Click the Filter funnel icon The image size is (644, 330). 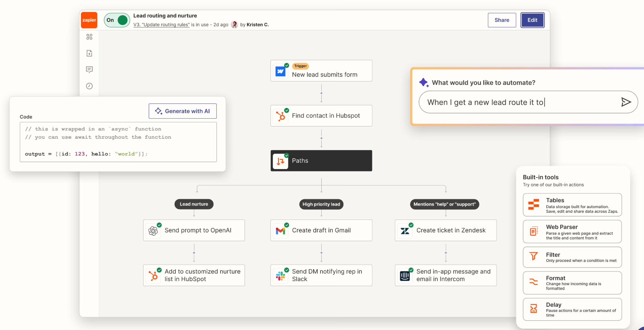(533, 256)
